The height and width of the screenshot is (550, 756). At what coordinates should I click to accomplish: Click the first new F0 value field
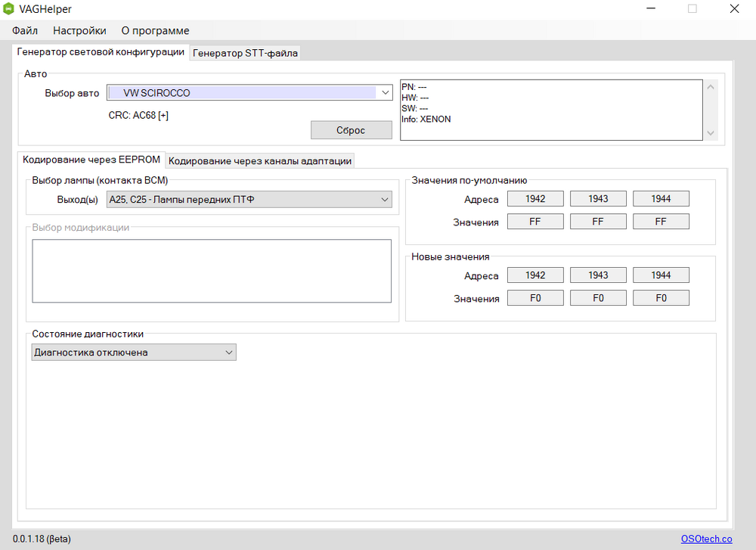coord(534,298)
